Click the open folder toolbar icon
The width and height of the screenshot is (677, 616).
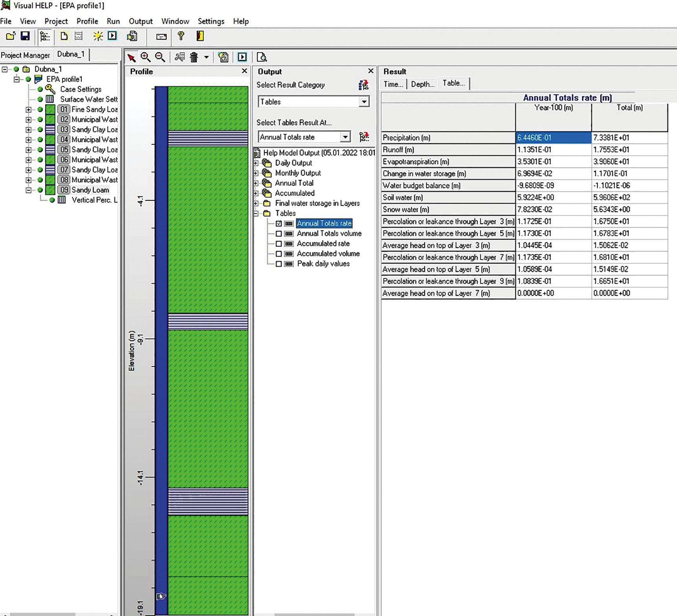(x=11, y=36)
